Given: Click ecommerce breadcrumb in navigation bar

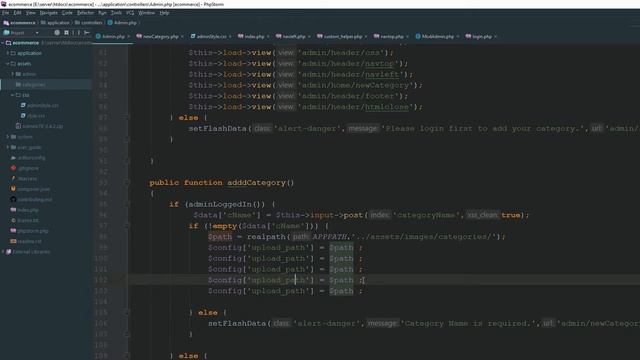Looking at the screenshot, I should [20, 23].
